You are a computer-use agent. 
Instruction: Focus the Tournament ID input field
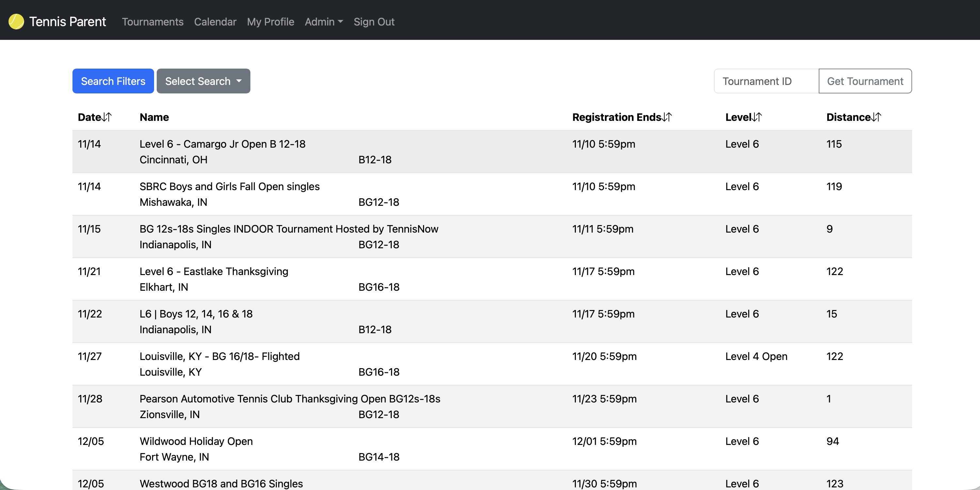766,81
